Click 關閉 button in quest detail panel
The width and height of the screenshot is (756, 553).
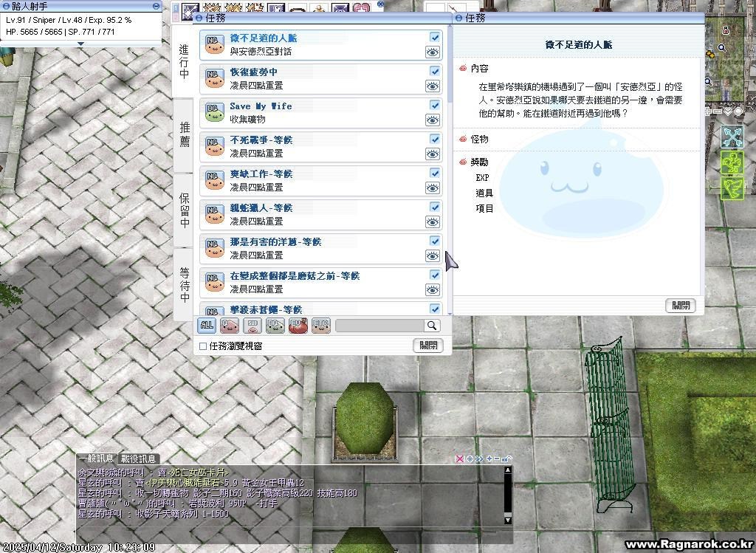681,305
